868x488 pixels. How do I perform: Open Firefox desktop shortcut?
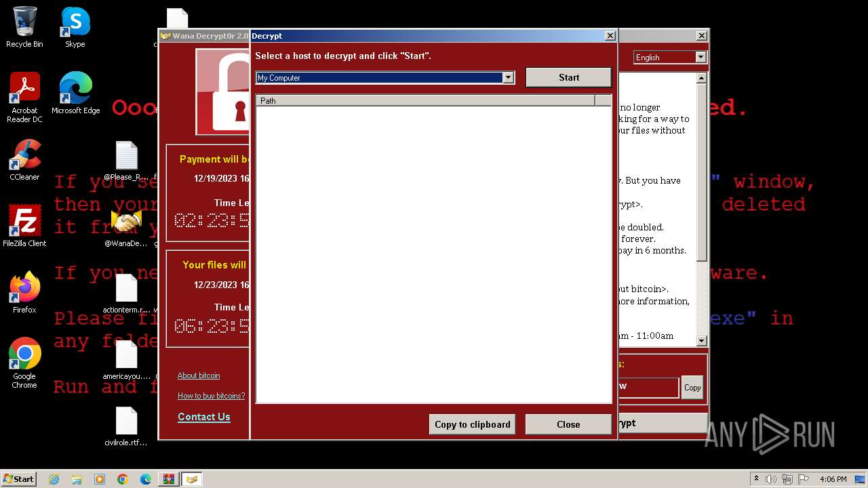coord(24,293)
